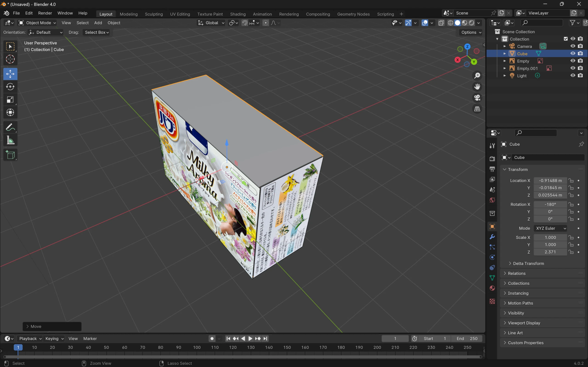Click the Add Cube tool icon
Screen dimensions: 588x367
pos(10,155)
